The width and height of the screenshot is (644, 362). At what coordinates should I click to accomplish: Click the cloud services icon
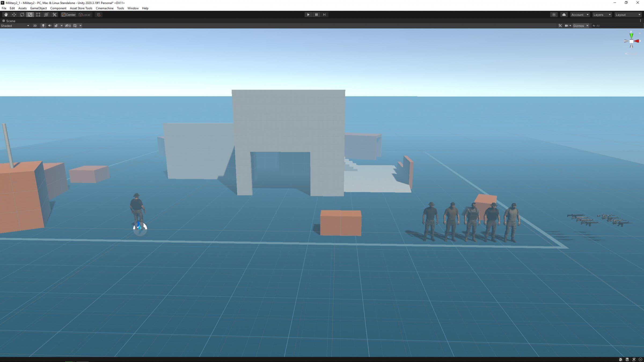click(x=564, y=15)
